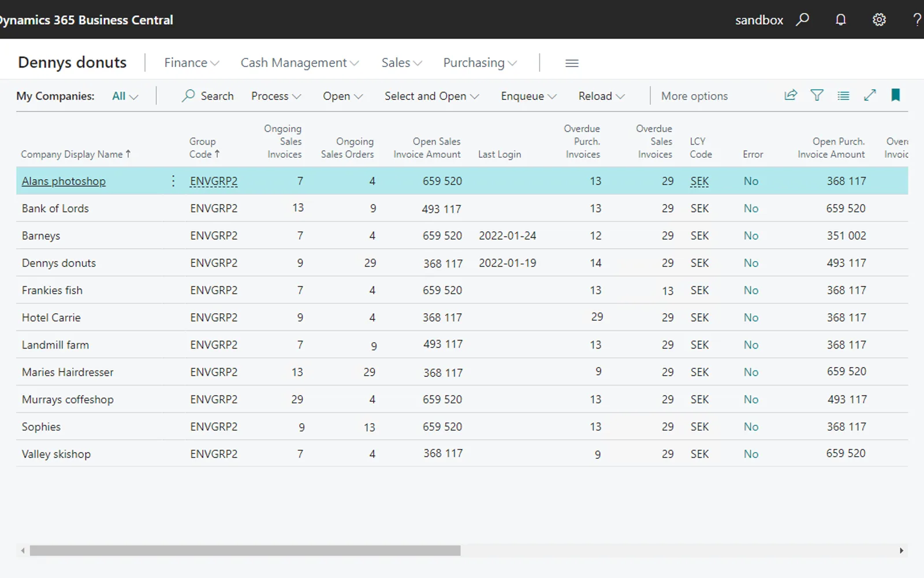This screenshot has height=578, width=924.
Task: Click Error value No for Sophies
Action: tap(751, 427)
